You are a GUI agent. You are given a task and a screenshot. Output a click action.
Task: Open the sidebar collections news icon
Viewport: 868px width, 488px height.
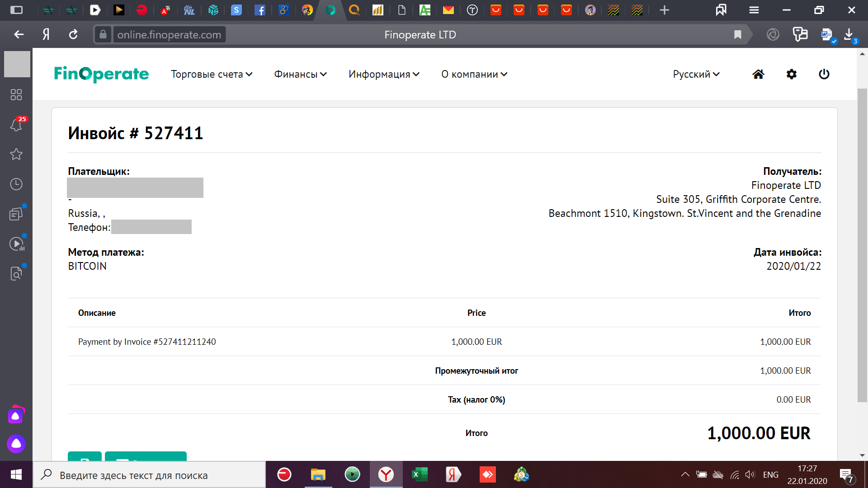(x=16, y=214)
